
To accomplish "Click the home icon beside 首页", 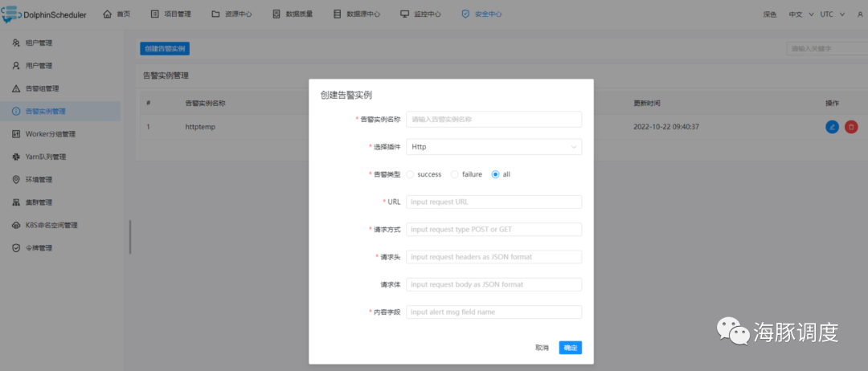I will tap(108, 14).
